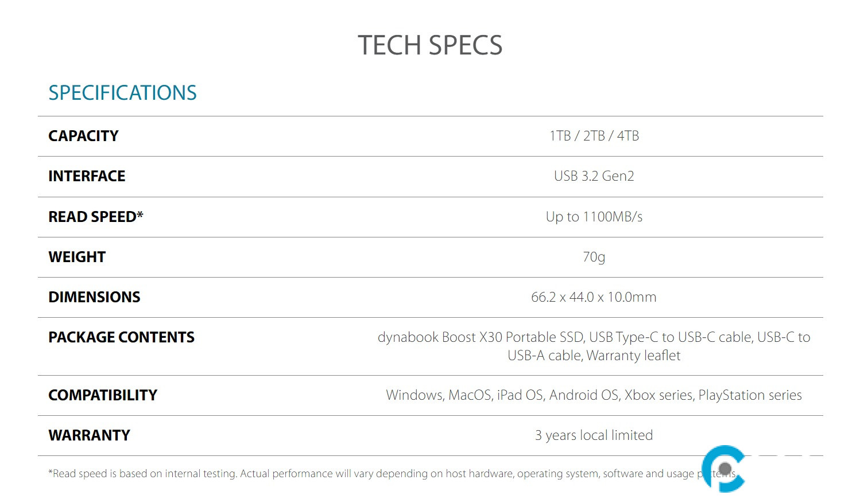This screenshot has height=503, width=868.
Task: Click the blue circular floating logo icon
Action: pos(723,469)
